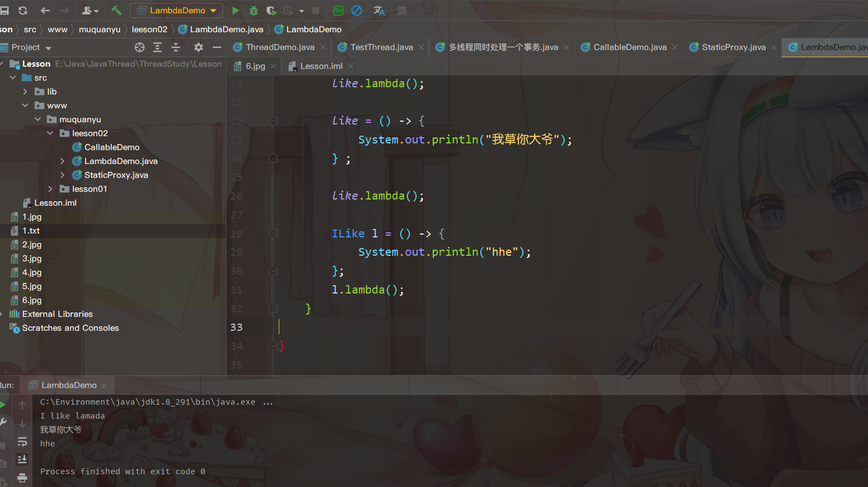Viewport: 868px width, 487px height.
Task: Click the muquanyu breadcrumb
Action: pyautogui.click(x=100, y=29)
